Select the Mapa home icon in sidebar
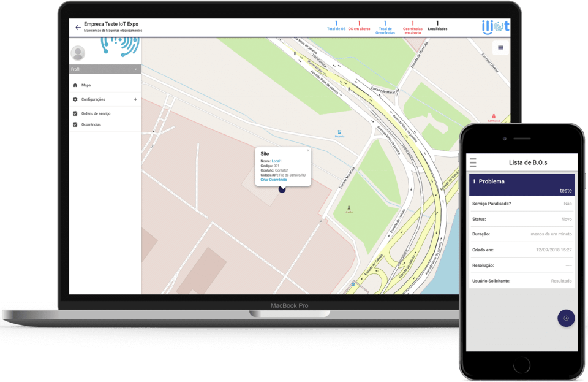The height and width of the screenshot is (382, 588). 75,85
